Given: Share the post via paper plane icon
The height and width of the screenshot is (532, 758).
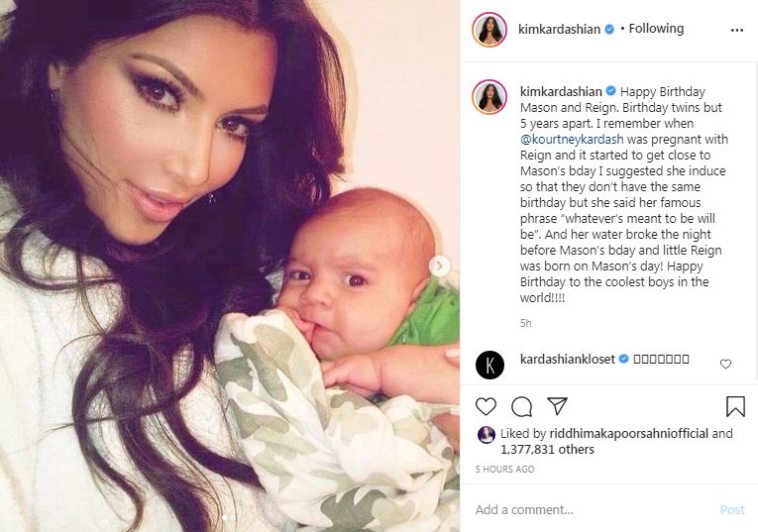Looking at the screenshot, I should coord(557,406).
